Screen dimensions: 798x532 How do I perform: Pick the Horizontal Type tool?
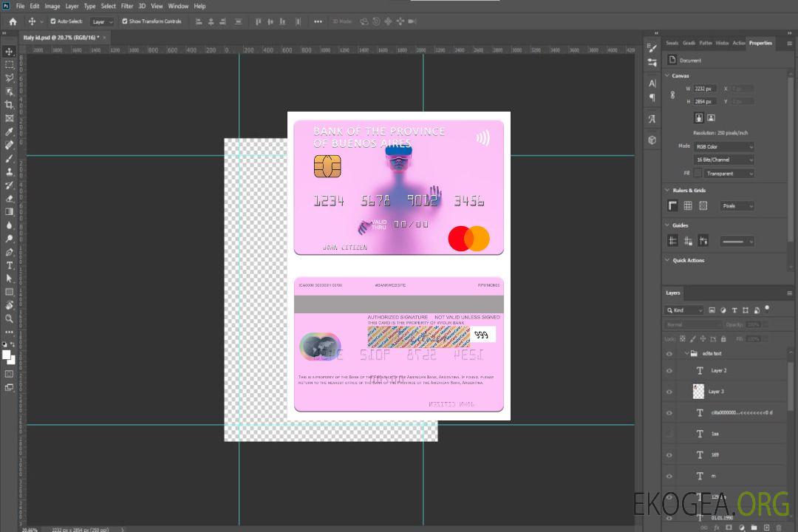pyautogui.click(x=10, y=265)
